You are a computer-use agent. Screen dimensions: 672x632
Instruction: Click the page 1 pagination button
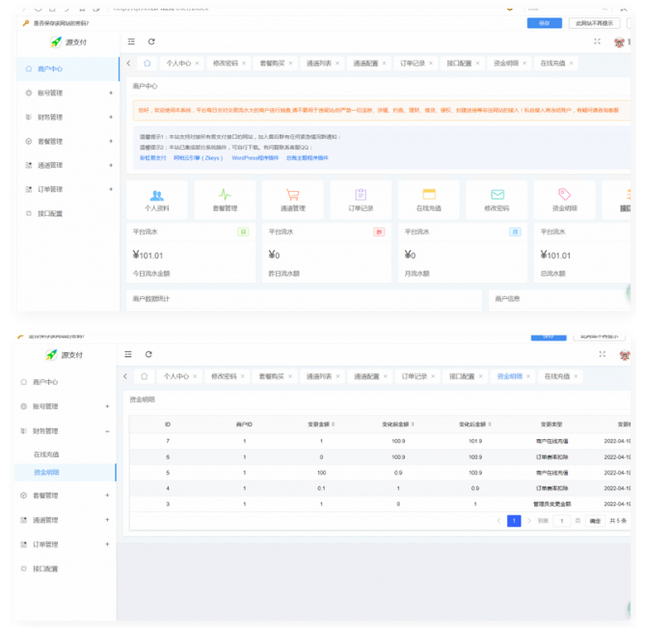[x=514, y=521]
